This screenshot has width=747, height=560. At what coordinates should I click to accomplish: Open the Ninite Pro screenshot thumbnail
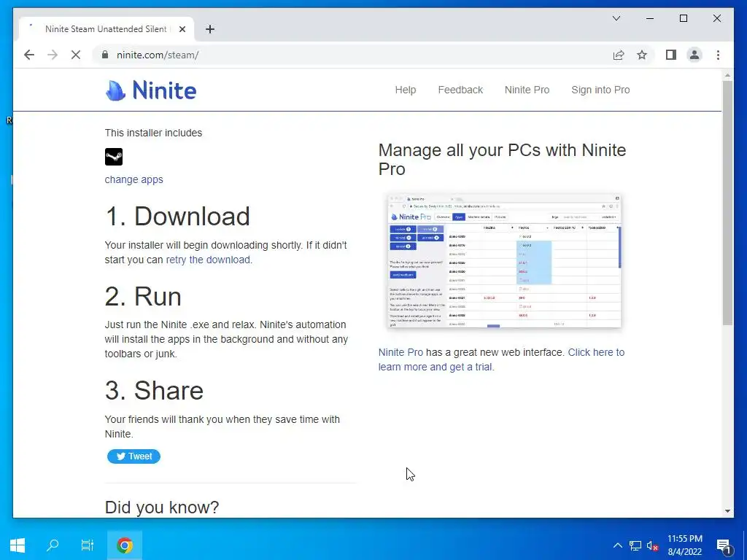(504, 261)
